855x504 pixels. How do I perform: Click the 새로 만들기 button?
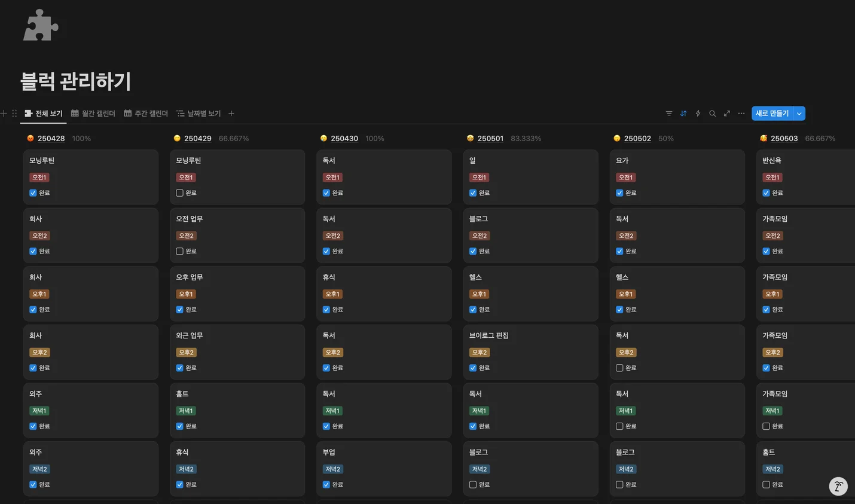pyautogui.click(x=772, y=114)
